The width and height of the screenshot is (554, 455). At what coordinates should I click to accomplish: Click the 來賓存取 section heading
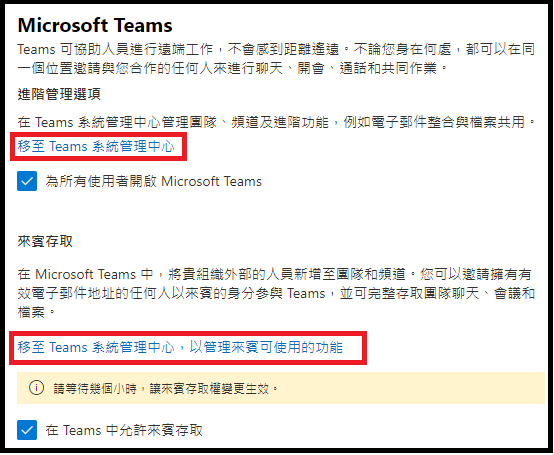click(x=45, y=241)
